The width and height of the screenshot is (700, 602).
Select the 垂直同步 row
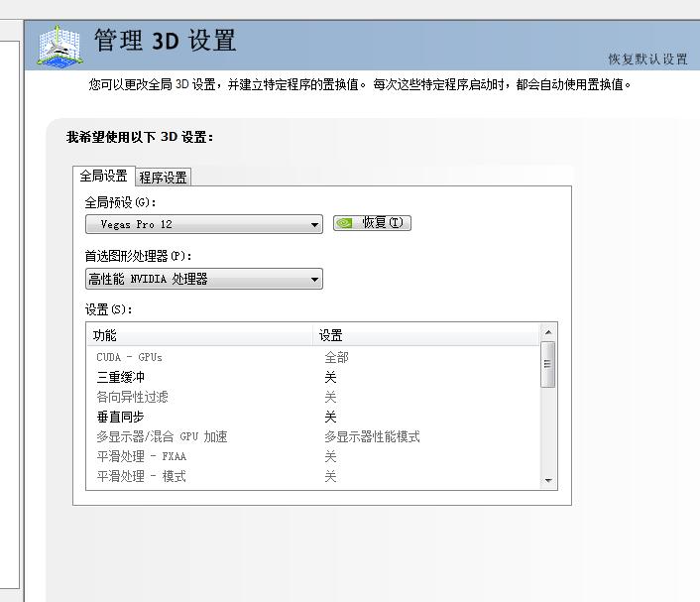313,418
